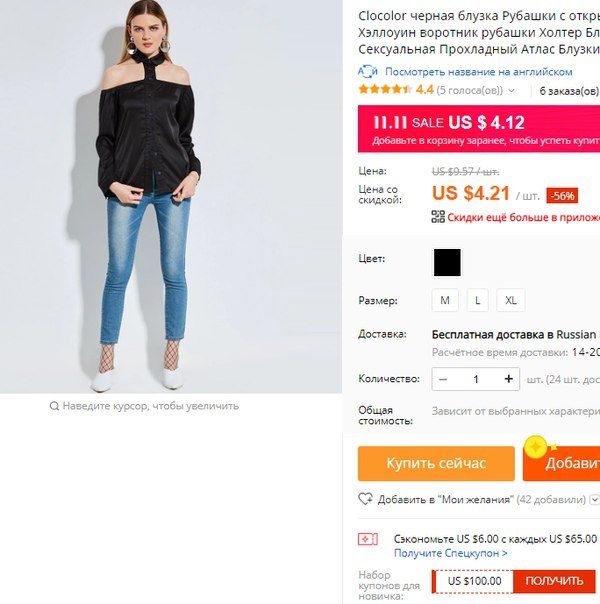Click the heart wishlist icon
Screen dimensions: 600x604
(365, 499)
